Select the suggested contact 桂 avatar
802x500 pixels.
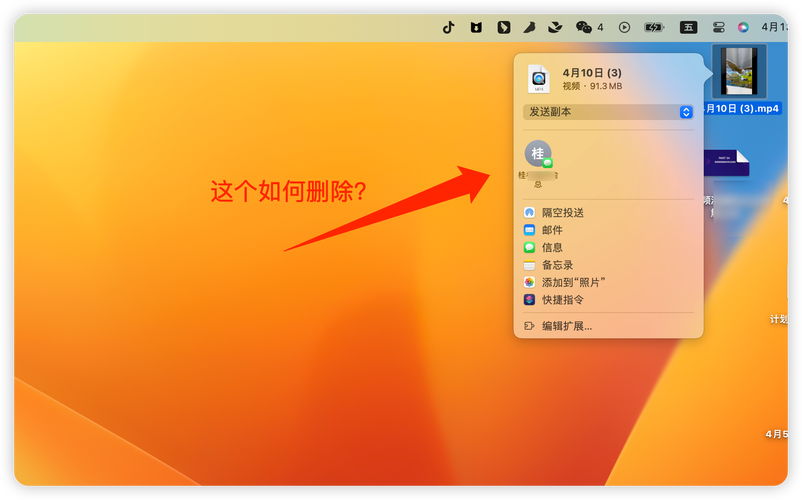coord(538,153)
